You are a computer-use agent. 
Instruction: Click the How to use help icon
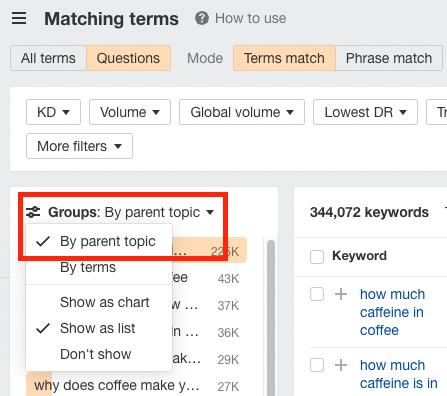click(202, 18)
